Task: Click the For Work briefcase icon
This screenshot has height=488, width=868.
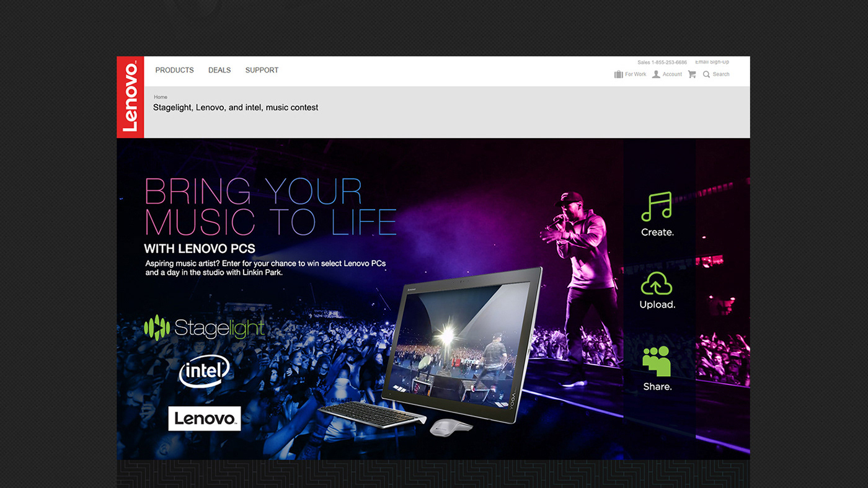Action: coord(618,74)
